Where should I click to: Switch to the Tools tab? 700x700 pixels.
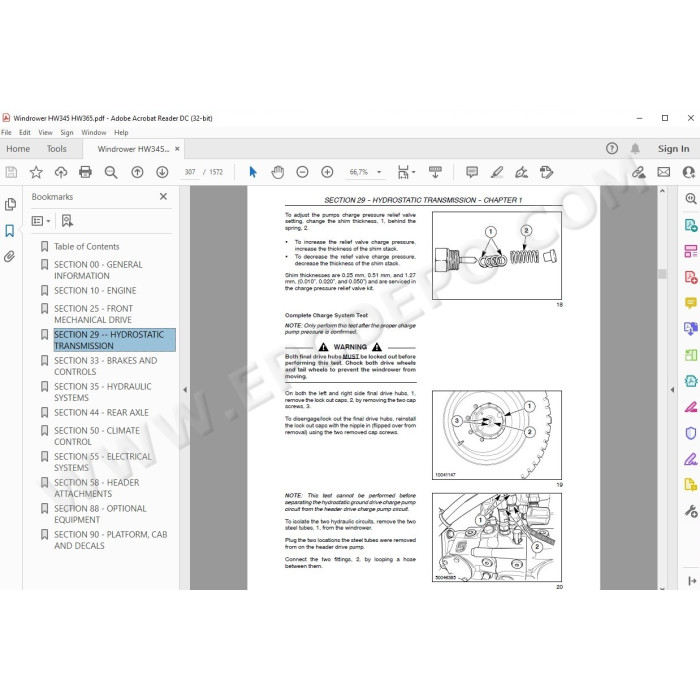coord(57,149)
